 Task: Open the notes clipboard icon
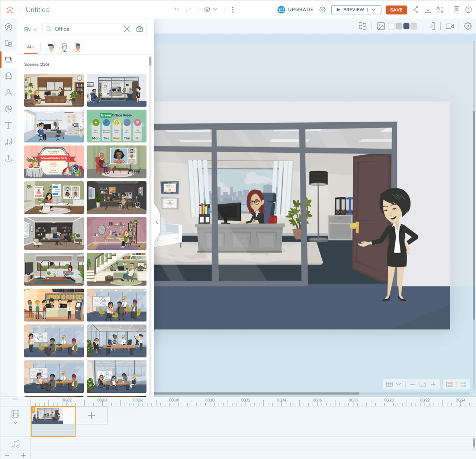(x=457, y=10)
